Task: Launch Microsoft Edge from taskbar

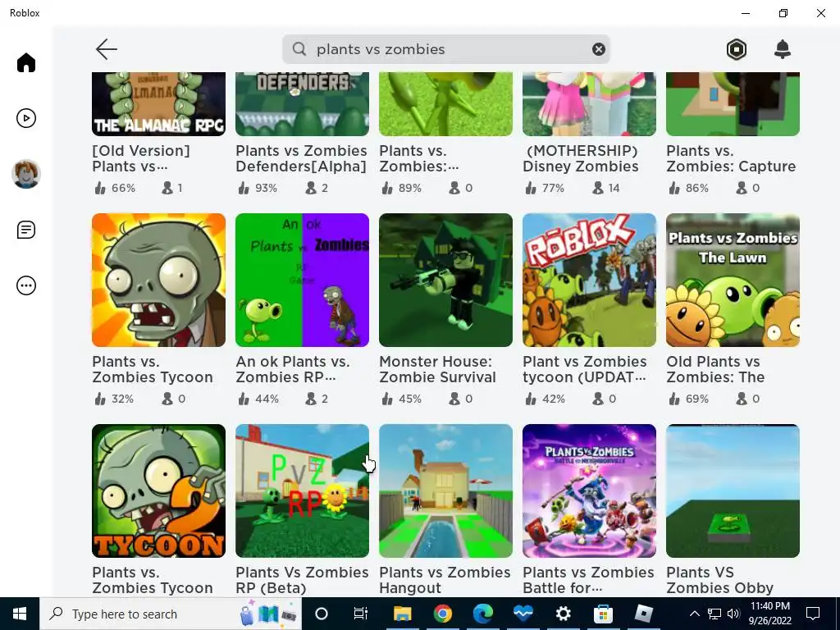Action: pos(482,614)
